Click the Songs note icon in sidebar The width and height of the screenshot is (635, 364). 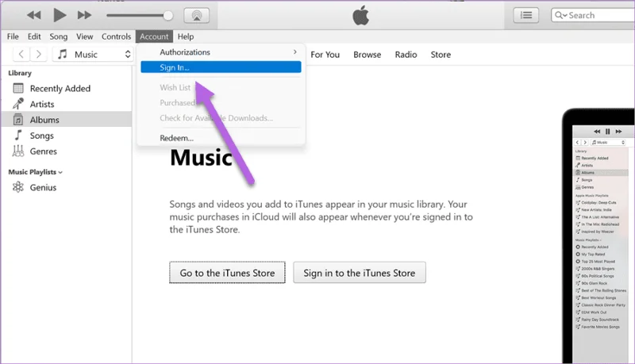pos(18,135)
